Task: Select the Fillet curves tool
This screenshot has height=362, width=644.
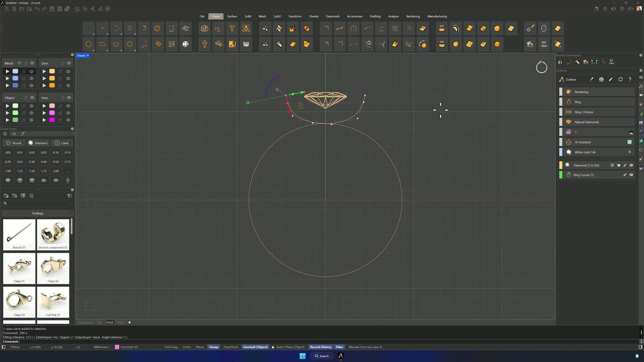Action: click(x=326, y=28)
